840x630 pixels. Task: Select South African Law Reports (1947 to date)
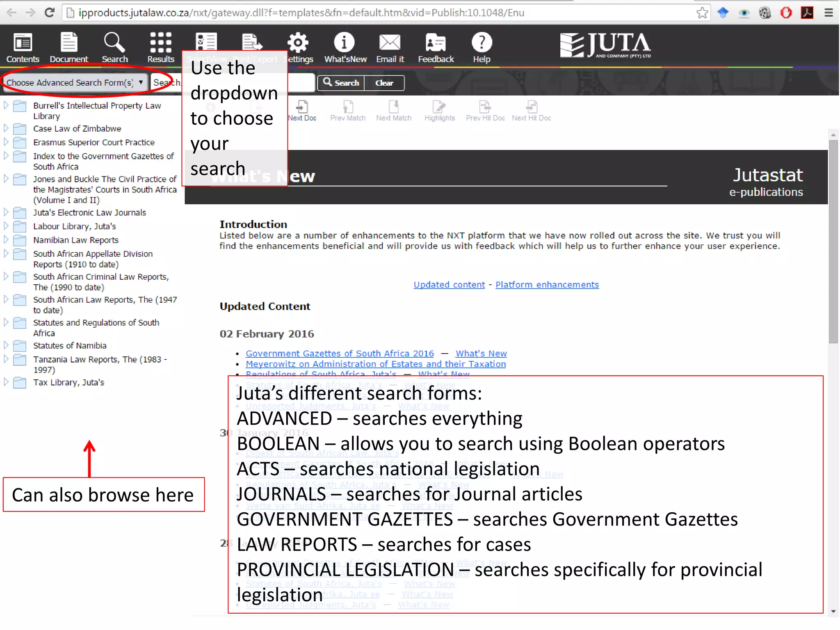[x=105, y=305]
